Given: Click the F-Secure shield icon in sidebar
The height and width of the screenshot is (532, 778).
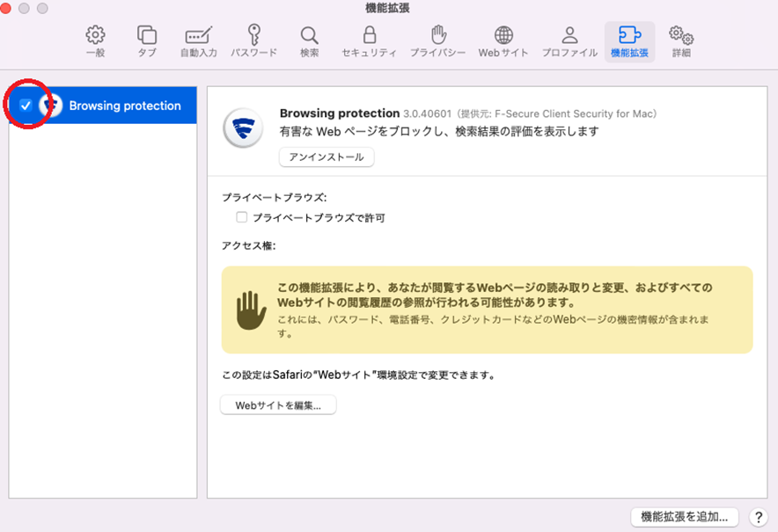Looking at the screenshot, I should tap(50, 106).
